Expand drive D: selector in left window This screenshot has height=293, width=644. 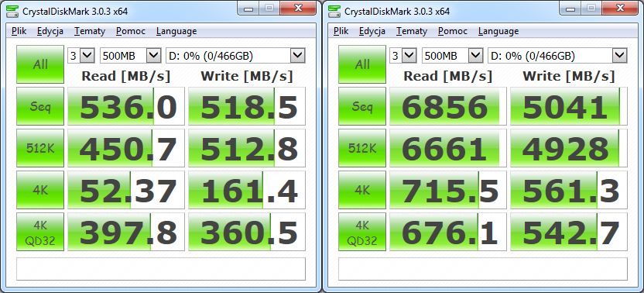(298, 56)
